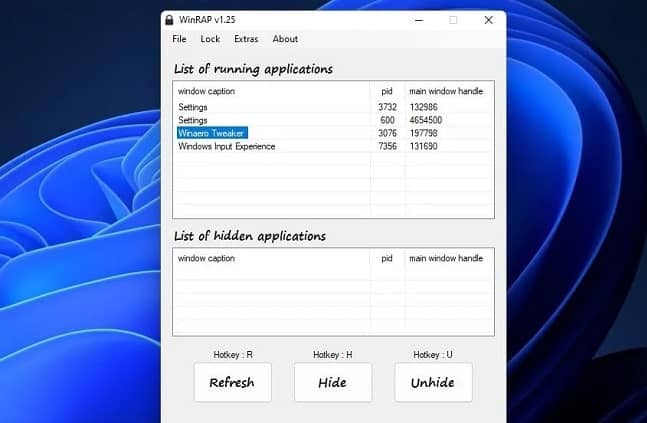
Task: Minimize the WinRAP window
Action: [x=419, y=20]
